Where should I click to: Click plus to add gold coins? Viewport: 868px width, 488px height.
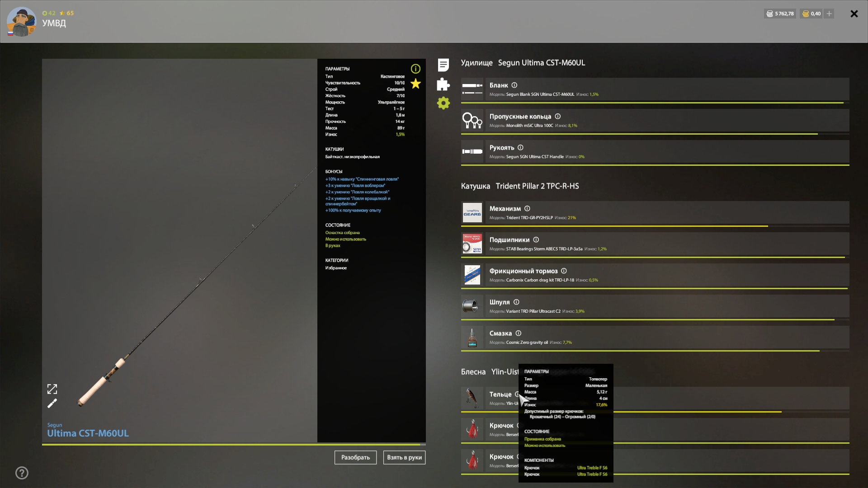(x=829, y=14)
